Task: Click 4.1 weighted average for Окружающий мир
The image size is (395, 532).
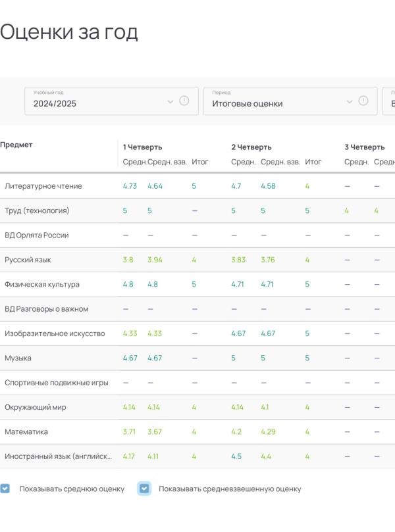Action: coord(265,407)
